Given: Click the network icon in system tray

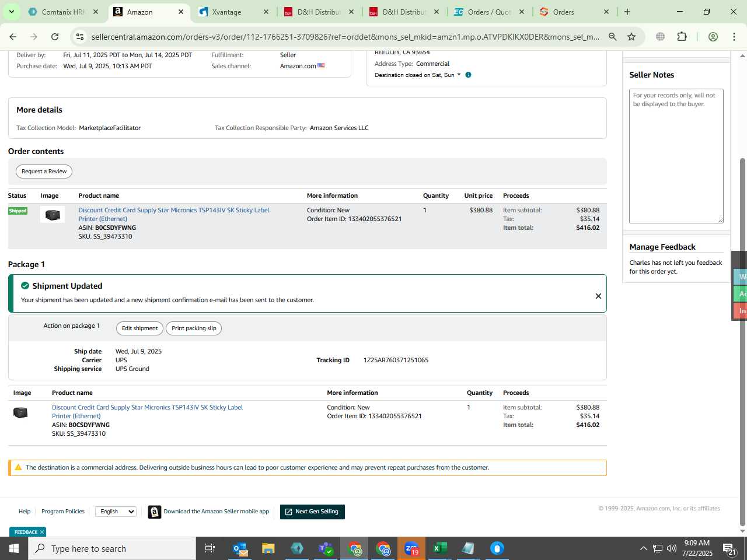Looking at the screenshot, I should pos(658,548).
